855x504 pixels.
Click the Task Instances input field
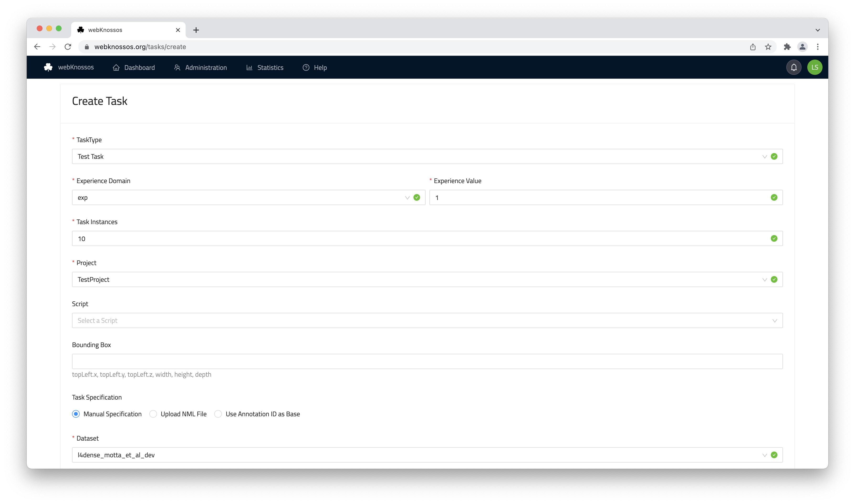(427, 238)
